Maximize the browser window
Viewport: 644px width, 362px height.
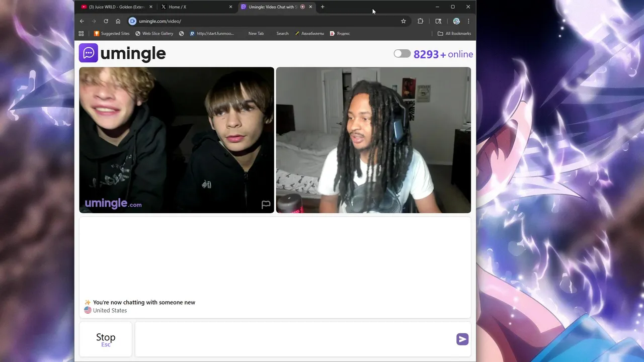(x=453, y=7)
